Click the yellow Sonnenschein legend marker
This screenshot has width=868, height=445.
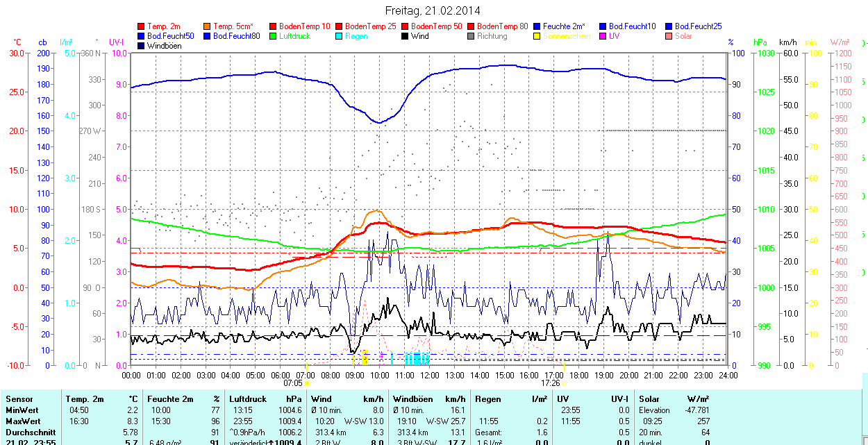537,36
